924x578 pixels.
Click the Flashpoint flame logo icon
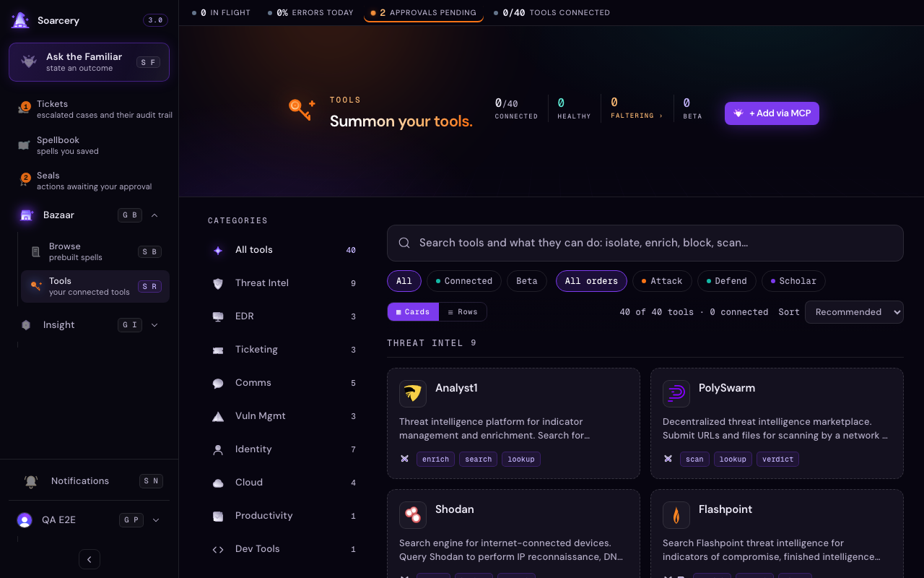[676, 514]
